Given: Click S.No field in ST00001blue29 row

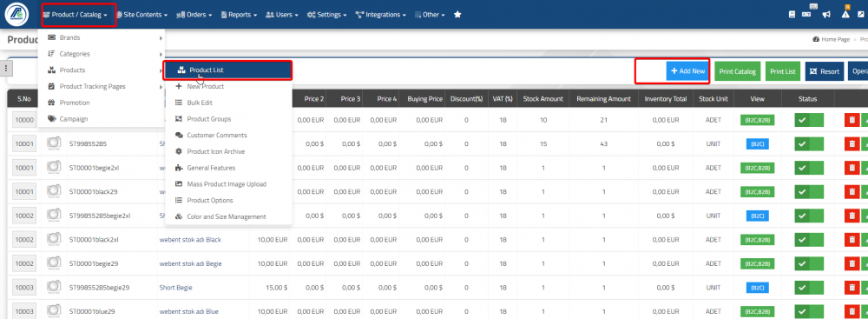Looking at the screenshot, I should 24,312.
